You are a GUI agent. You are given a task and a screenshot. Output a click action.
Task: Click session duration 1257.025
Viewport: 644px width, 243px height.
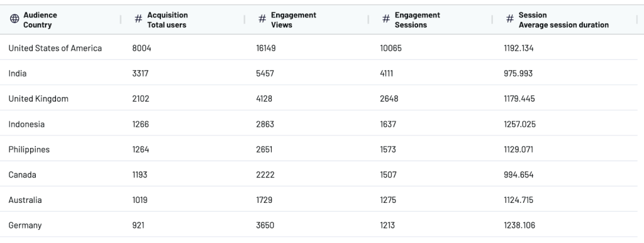[x=519, y=124]
